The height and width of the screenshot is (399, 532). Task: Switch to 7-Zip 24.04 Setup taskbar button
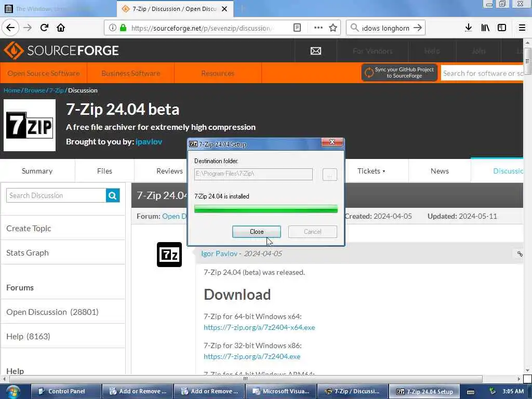point(424,391)
